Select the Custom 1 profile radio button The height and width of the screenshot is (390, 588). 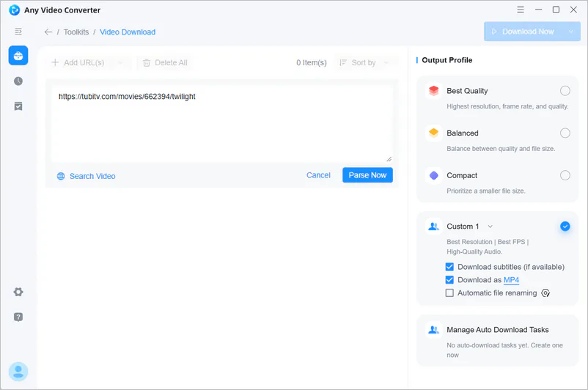565,226
